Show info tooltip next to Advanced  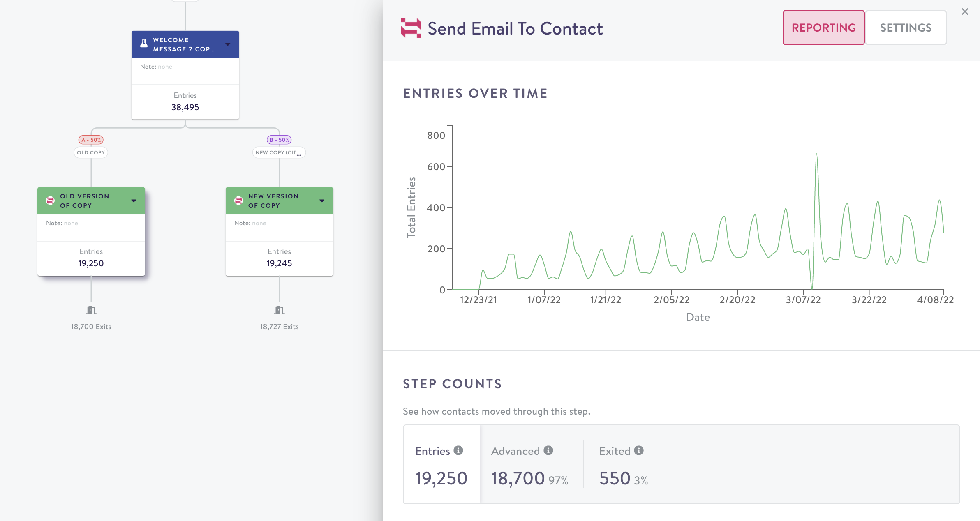coord(548,450)
